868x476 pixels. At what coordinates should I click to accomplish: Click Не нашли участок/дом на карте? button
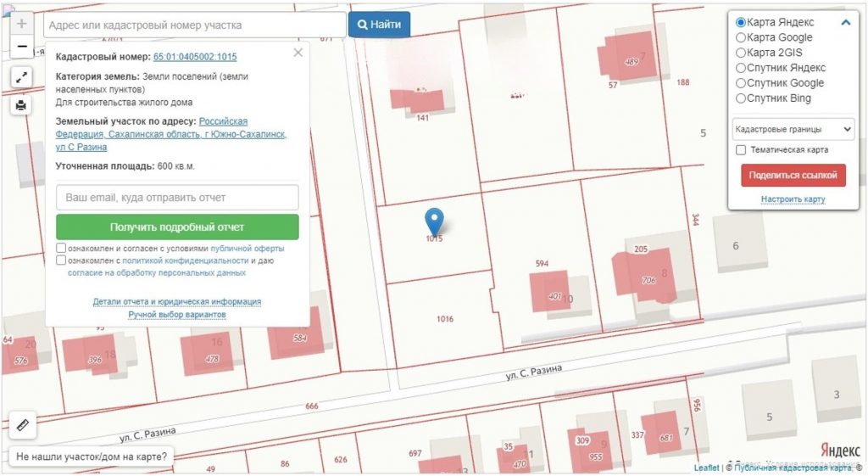(x=92, y=456)
